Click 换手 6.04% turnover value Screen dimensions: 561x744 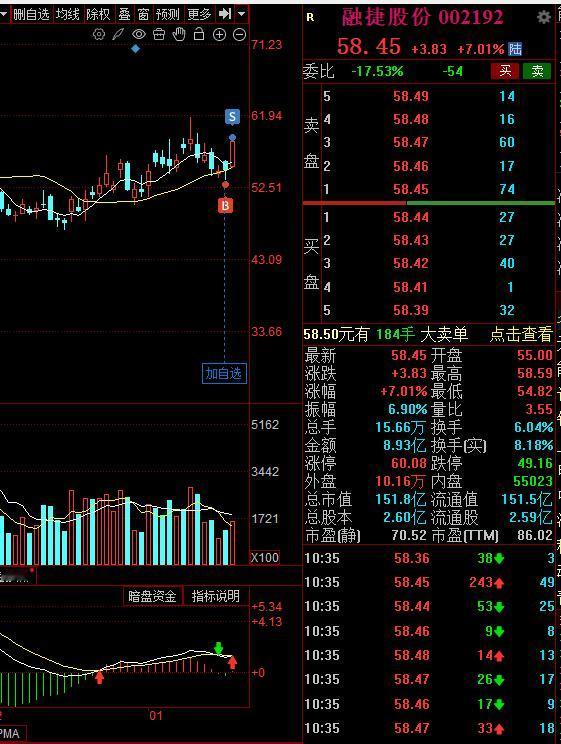click(x=533, y=428)
